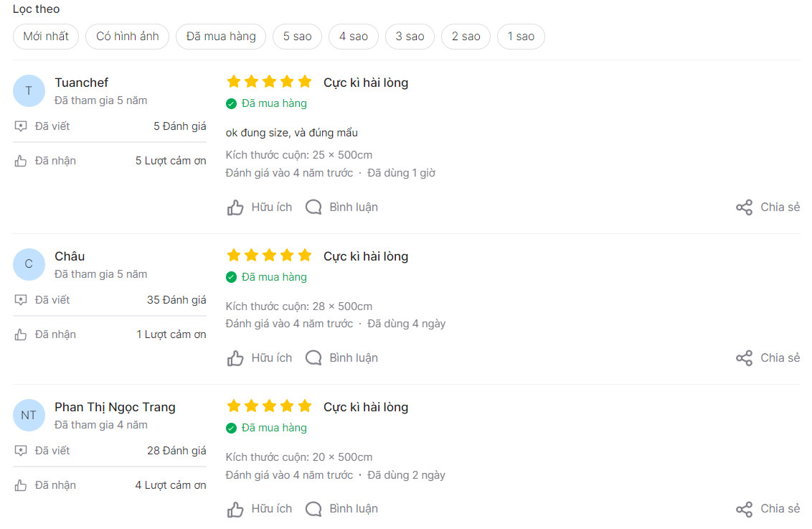812x529 pixels.
Task: Choose the 2 sao filter
Action: pos(466,37)
